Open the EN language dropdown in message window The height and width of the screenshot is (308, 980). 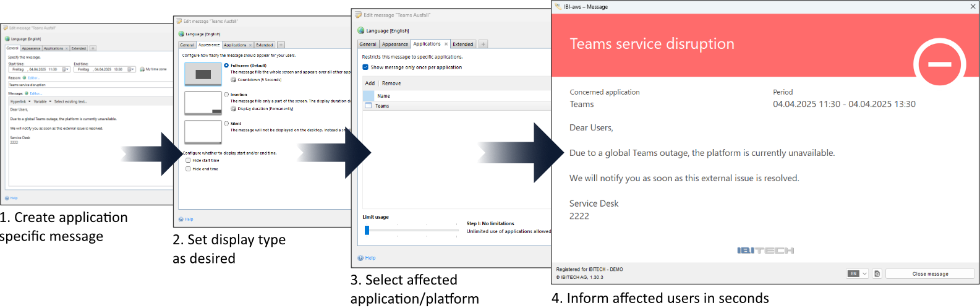(858, 274)
